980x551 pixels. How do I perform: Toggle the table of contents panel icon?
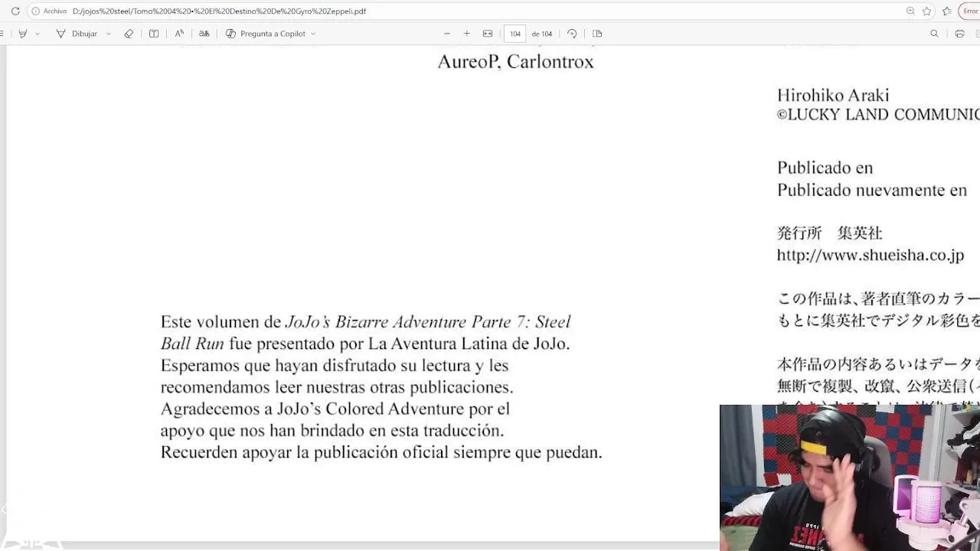2,34
